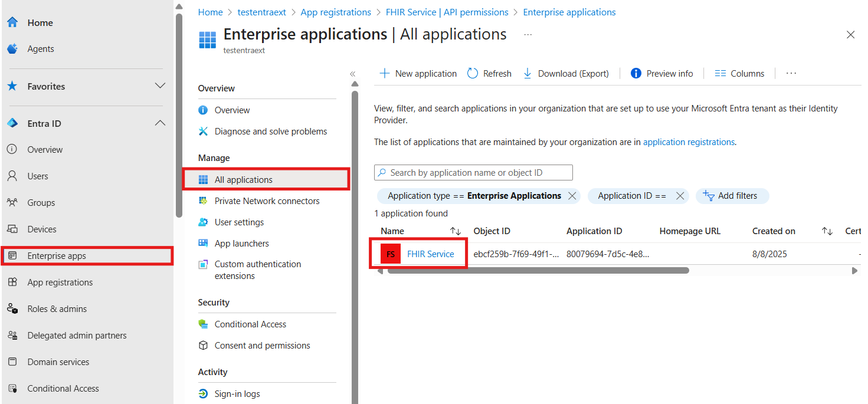This screenshot has width=868, height=404.
Task: Collapse the Favorites section
Action: [160, 86]
